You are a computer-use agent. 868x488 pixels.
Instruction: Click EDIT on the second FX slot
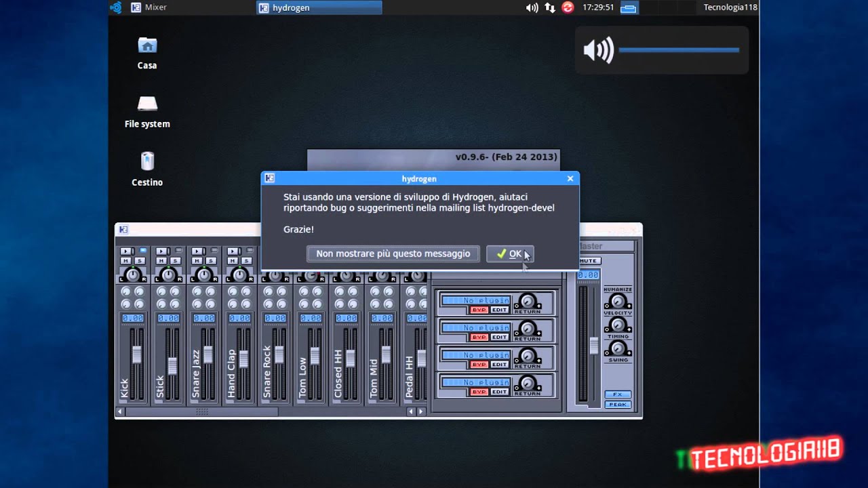(x=500, y=337)
